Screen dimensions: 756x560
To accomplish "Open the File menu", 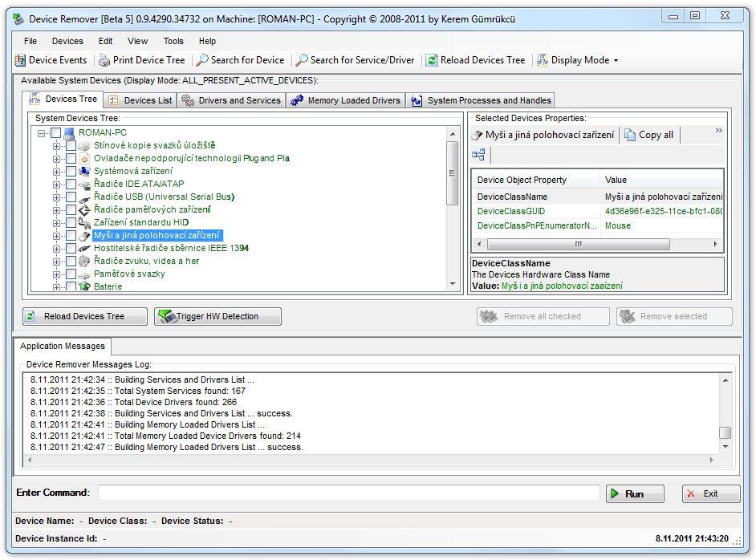I will [x=30, y=42].
